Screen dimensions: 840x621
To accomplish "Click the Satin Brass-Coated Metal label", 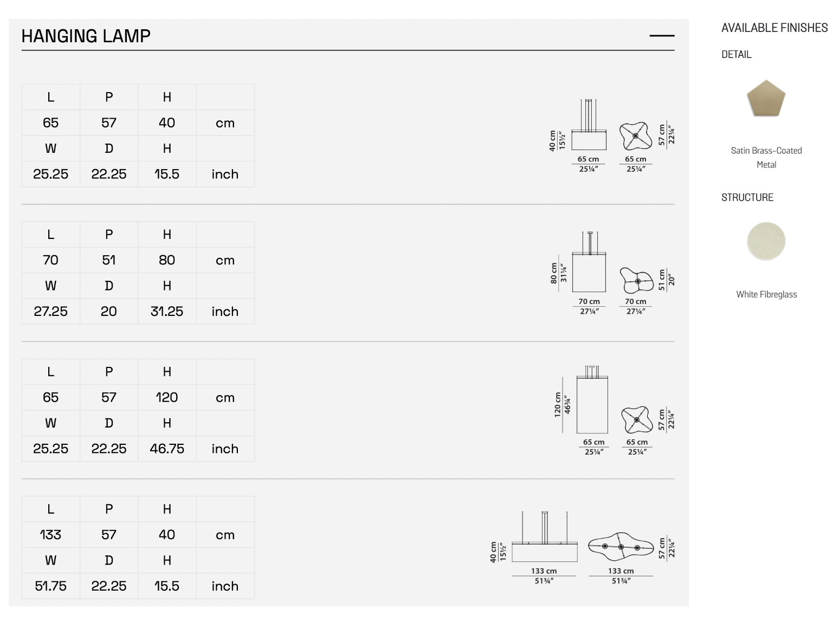I will point(766,157).
